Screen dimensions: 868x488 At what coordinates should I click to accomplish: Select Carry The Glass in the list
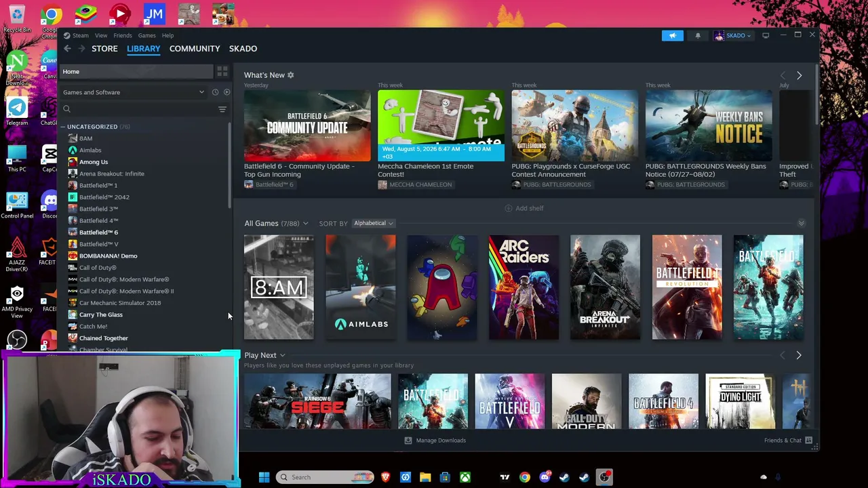click(100, 314)
